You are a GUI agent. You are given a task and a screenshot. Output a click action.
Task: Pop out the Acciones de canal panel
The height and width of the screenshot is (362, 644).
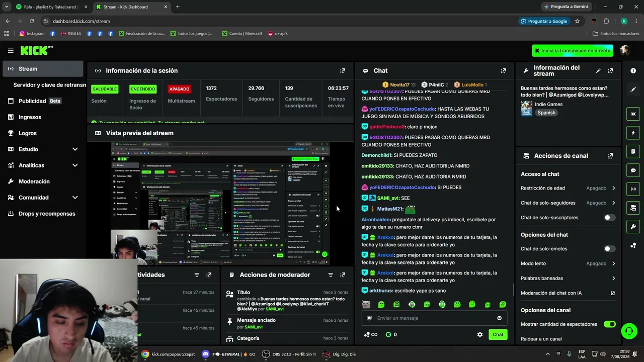click(610, 156)
